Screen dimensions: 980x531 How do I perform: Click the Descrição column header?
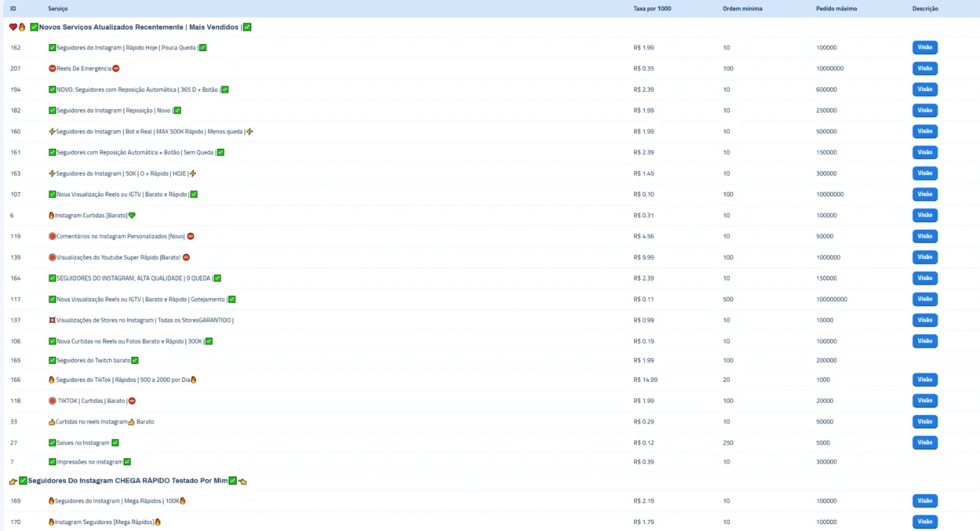pyautogui.click(x=925, y=8)
